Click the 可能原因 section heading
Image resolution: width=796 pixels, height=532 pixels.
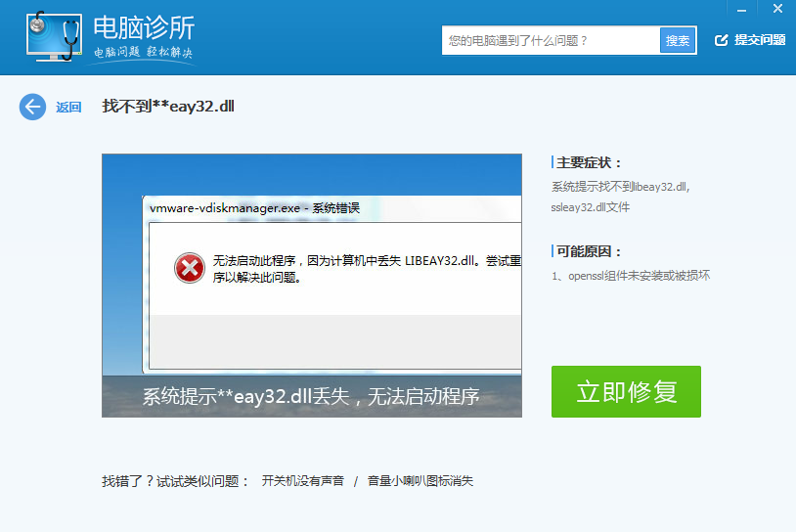pyautogui.click(x=589, y=251)
